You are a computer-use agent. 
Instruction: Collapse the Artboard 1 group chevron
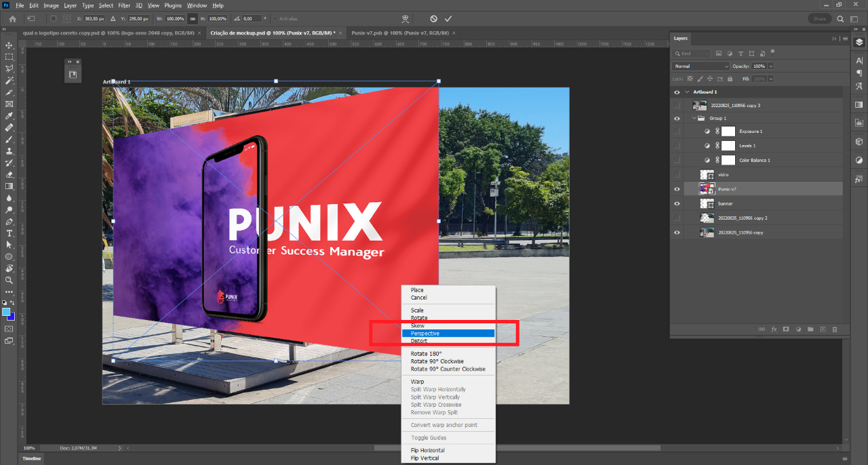point(687,92)
